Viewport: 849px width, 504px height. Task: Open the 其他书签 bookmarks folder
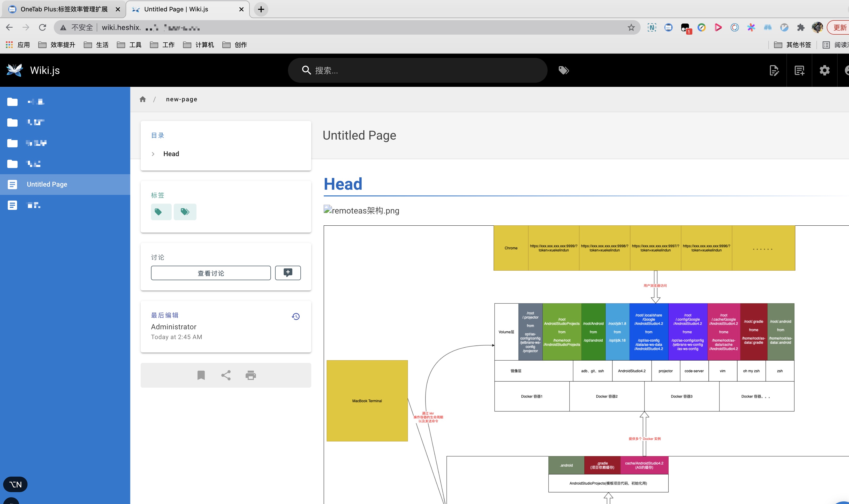point(792,45)
